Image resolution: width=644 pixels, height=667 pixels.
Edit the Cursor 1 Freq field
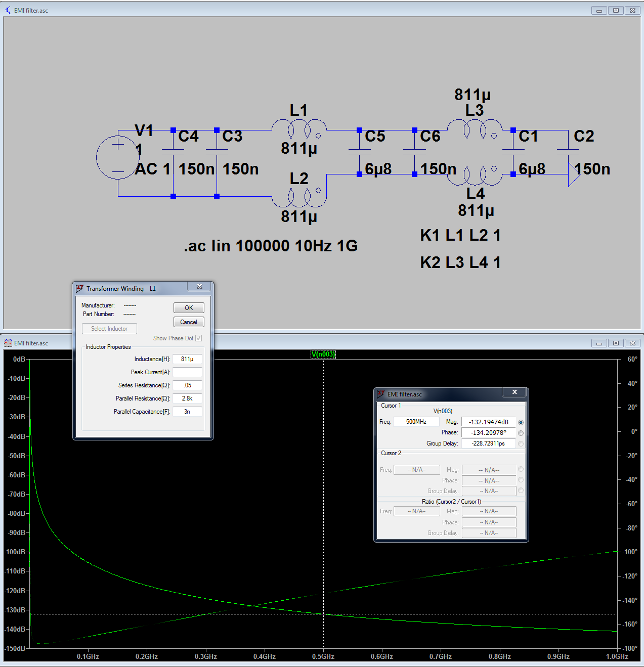click(416, 422)
